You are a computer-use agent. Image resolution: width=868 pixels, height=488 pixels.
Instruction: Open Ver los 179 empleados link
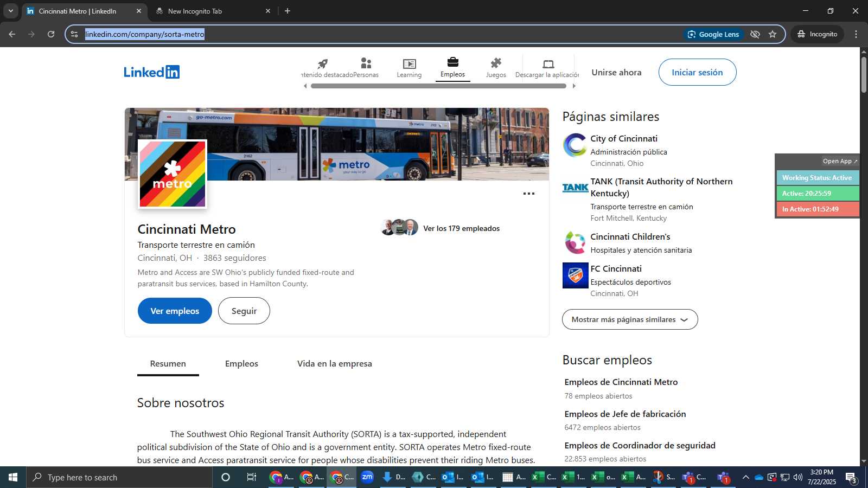pos(462,228)
